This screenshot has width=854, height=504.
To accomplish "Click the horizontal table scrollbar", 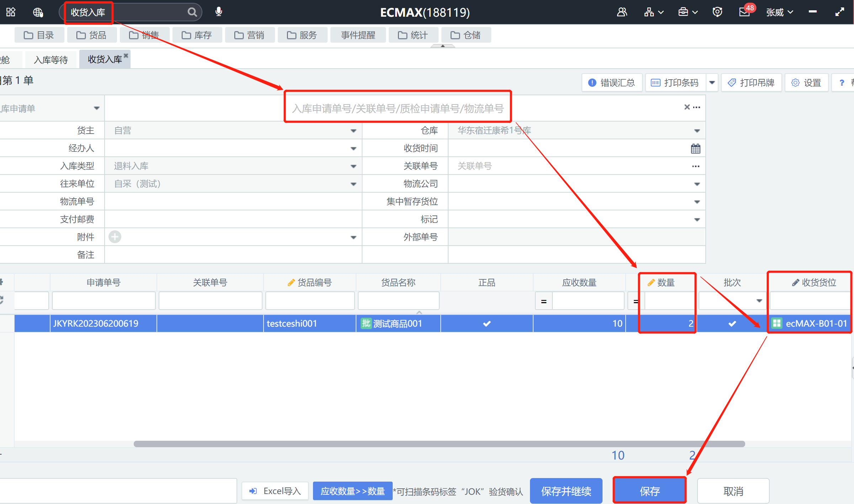I will click(x=439, y=444).
